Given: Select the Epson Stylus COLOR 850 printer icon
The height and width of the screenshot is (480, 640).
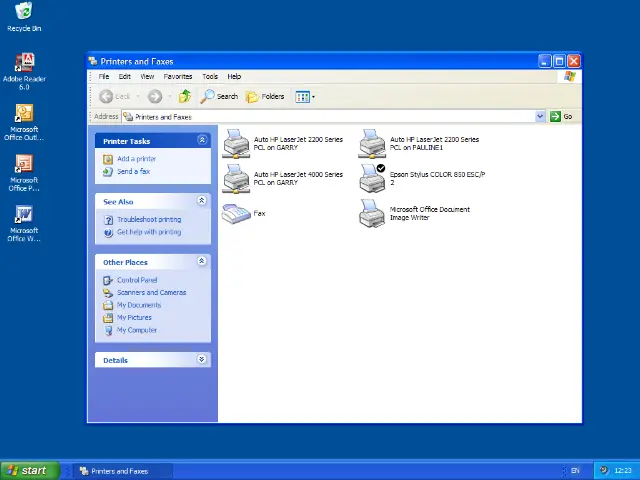Looking at the screenshot, I should [x=372, y=178].
